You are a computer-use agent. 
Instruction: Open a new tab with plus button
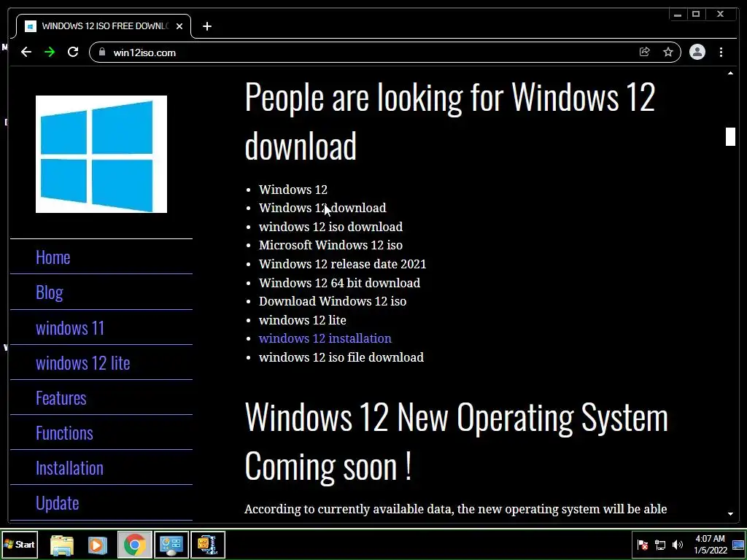point(206,26)
